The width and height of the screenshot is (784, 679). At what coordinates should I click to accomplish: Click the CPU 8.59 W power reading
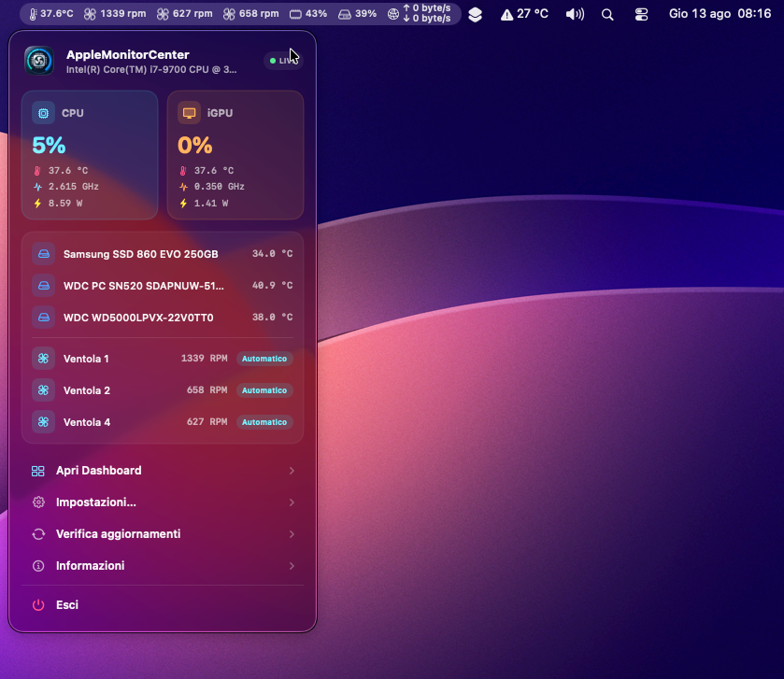[x=65, y=204]
